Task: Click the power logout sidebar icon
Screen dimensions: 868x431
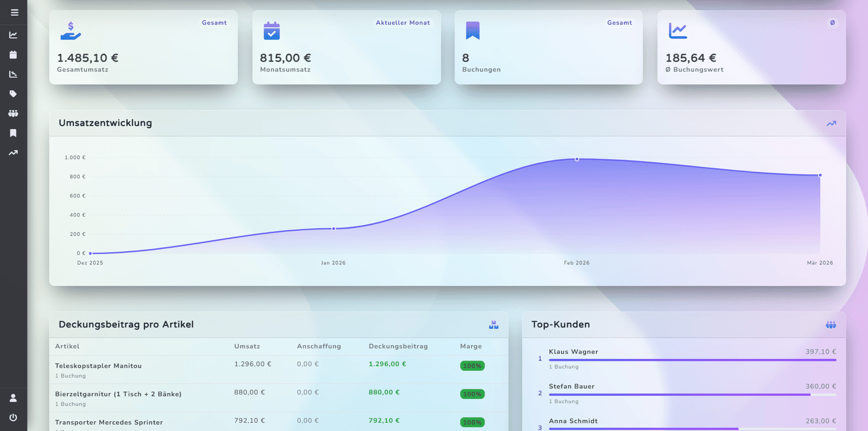Action: point(13,417)
